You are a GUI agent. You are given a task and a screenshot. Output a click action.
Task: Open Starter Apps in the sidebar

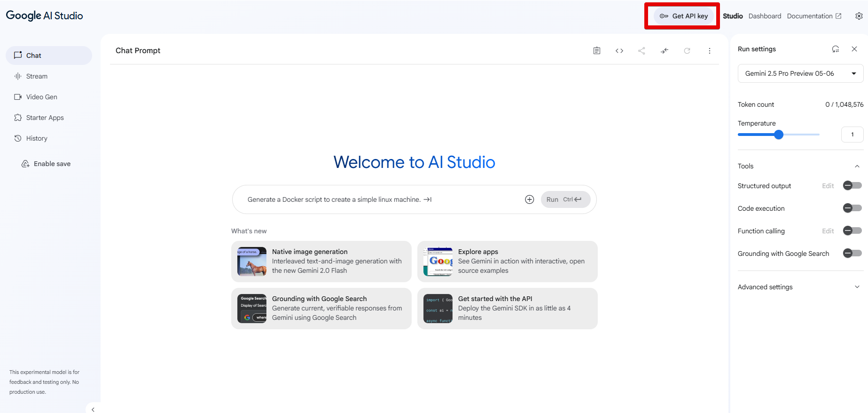pos(49,118)
